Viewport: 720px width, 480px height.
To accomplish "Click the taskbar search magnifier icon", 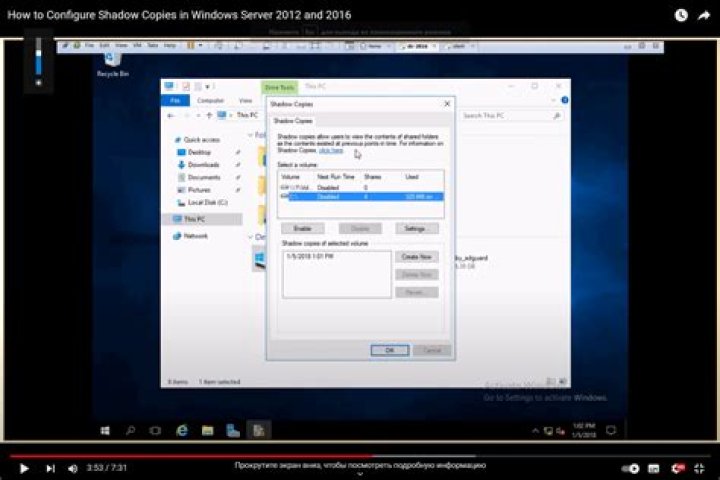I will tap(131, 431).
